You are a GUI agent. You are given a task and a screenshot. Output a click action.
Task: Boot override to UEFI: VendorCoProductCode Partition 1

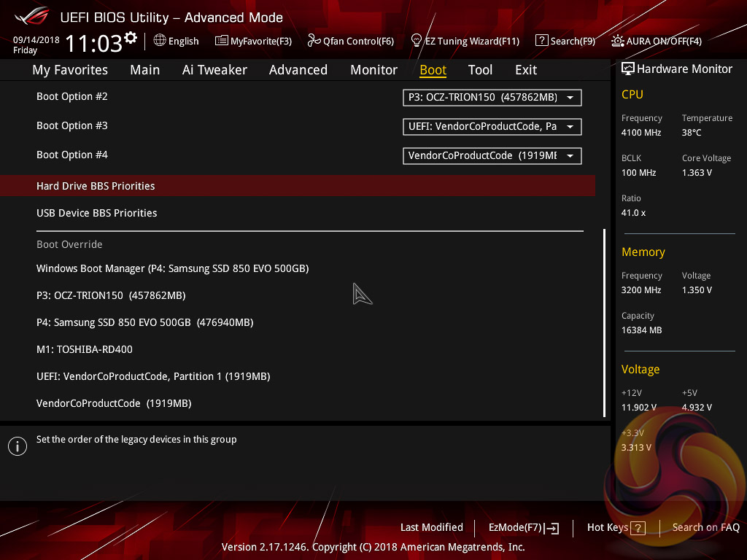(x=153, y=376)
